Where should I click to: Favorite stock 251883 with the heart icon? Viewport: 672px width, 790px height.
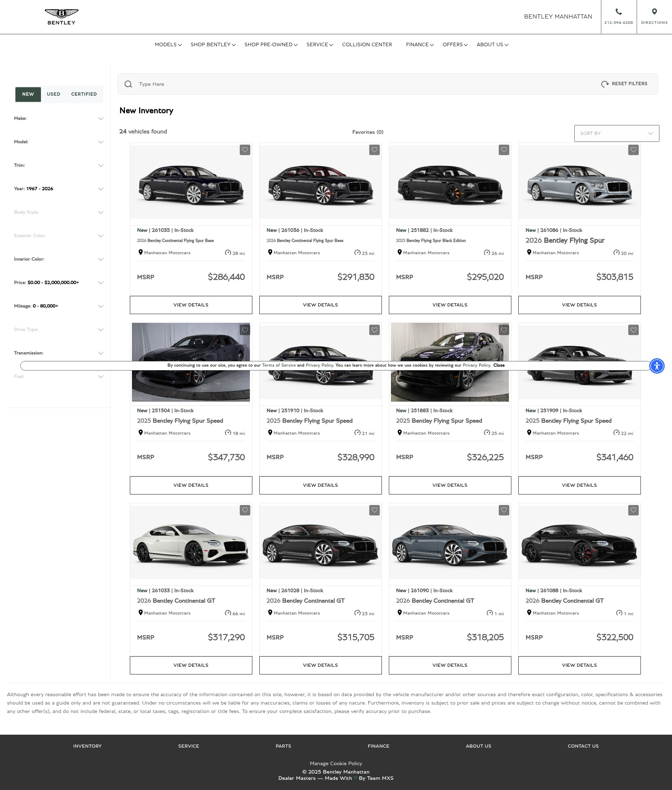click(x=504, y=330)
